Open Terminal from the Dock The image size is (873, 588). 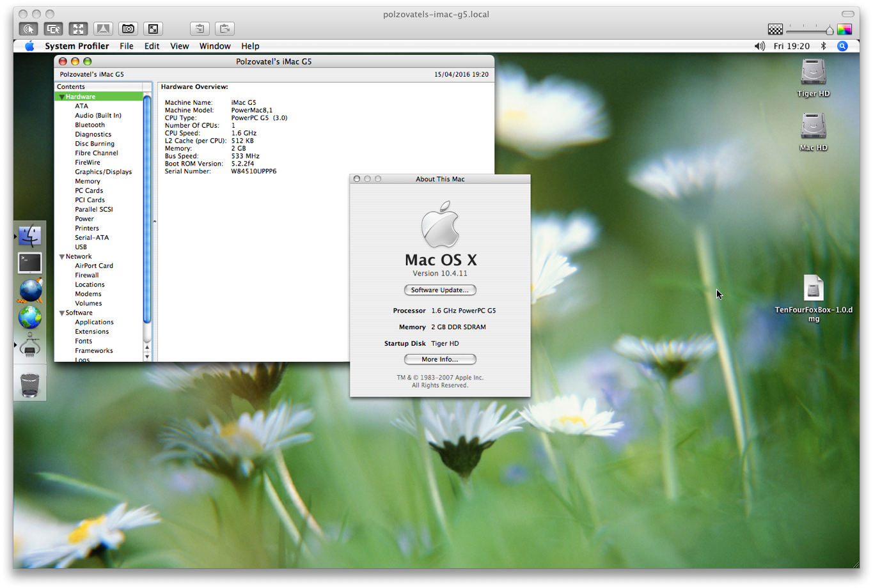(x=29, y=263)
